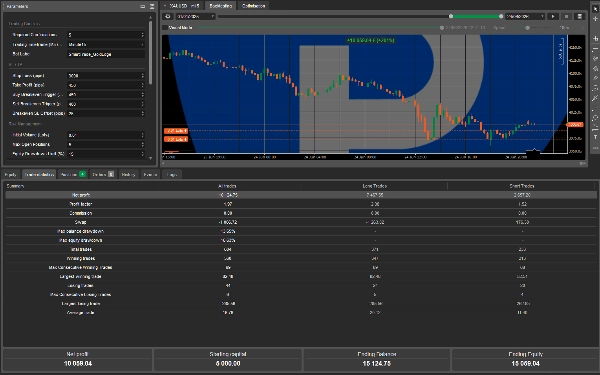Select the Max balance drawdown row
600x375 pixels.
300,231
